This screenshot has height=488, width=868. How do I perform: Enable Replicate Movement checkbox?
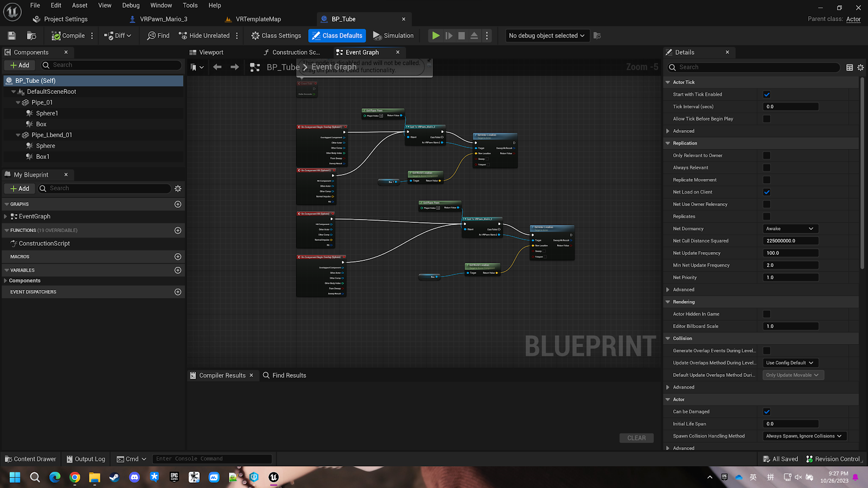tap(767, 180)
